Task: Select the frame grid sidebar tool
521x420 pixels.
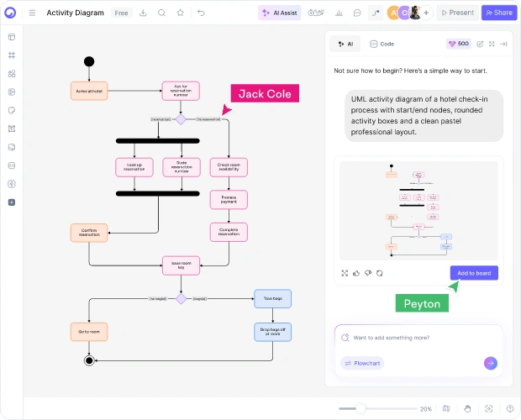Action: 12,55
